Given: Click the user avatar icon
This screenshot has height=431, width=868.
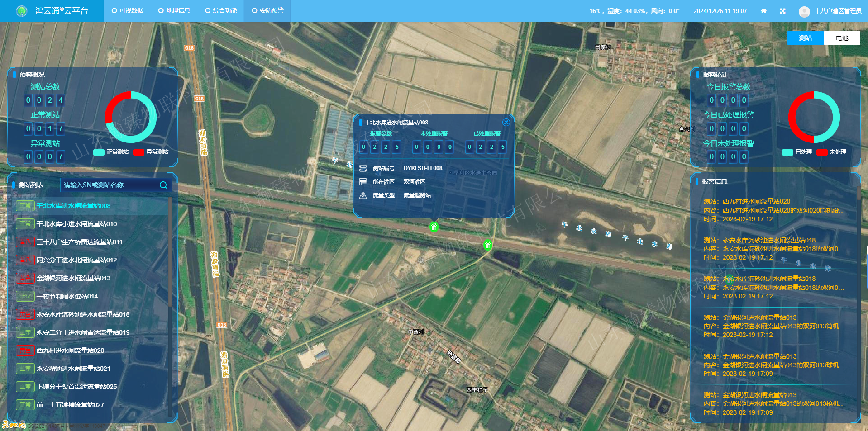Looking at the screenshot, I should coord(804,11).
